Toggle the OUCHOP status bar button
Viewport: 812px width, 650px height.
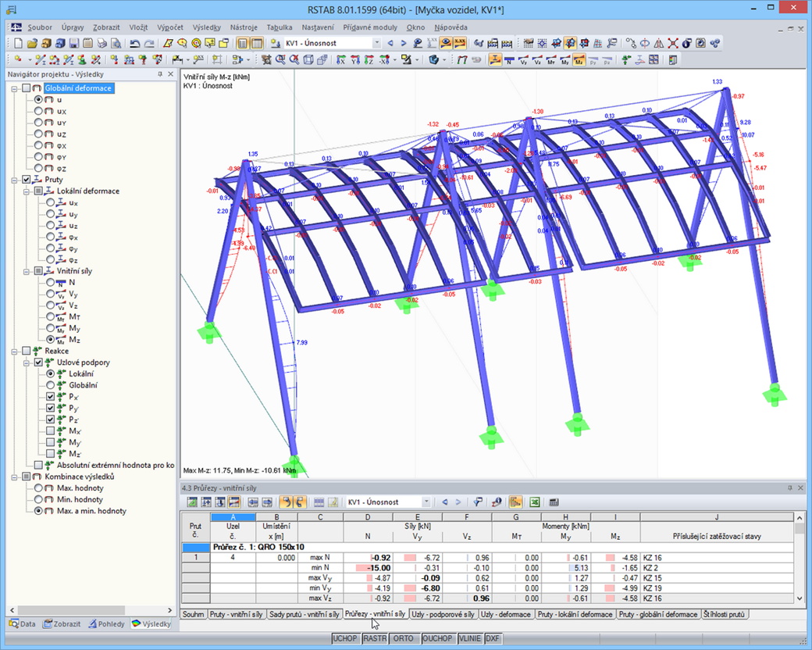[437, 638]
